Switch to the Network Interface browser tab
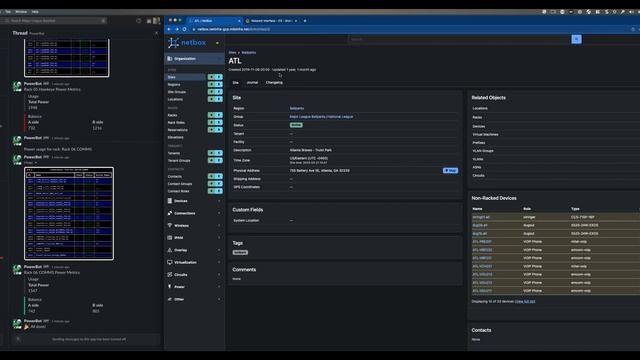This screenshot has width=640, height=360. coord(271,20)
